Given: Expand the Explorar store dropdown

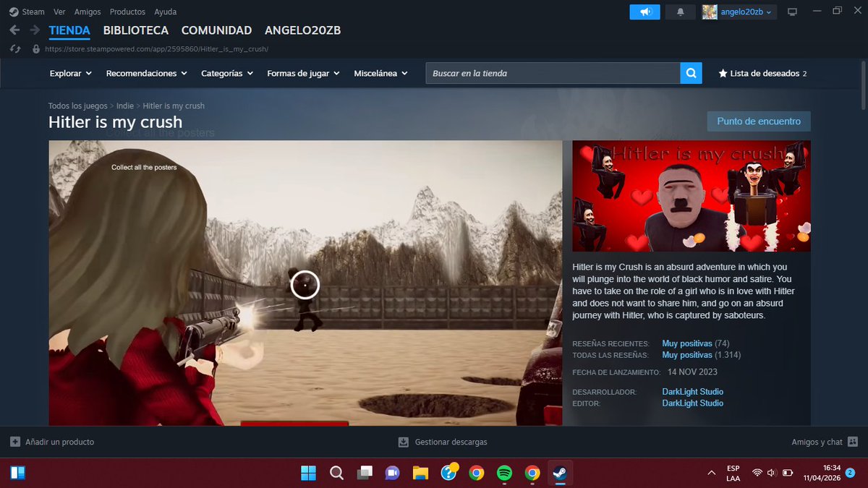Looking at the screenshot, I should tap(71, 73).
